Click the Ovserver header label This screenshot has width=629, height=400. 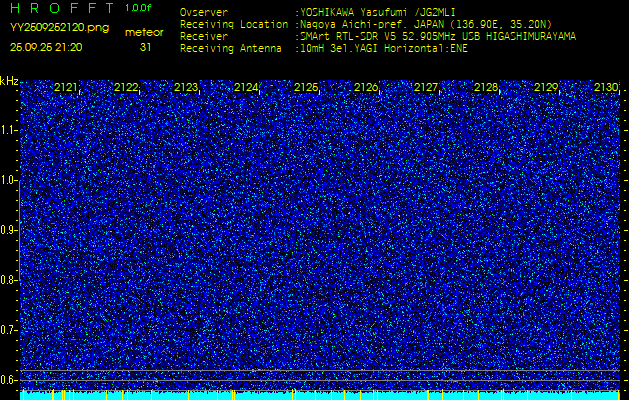click(x=204, y=12)
